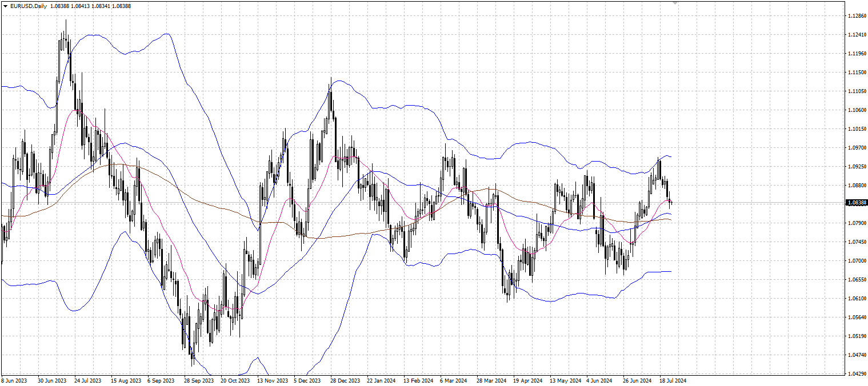The height and width of the screenshot is (386, 868).
Task: Click the 22 Jan 2024 date label
Action: pyautogui.click(x=381, y=380)
